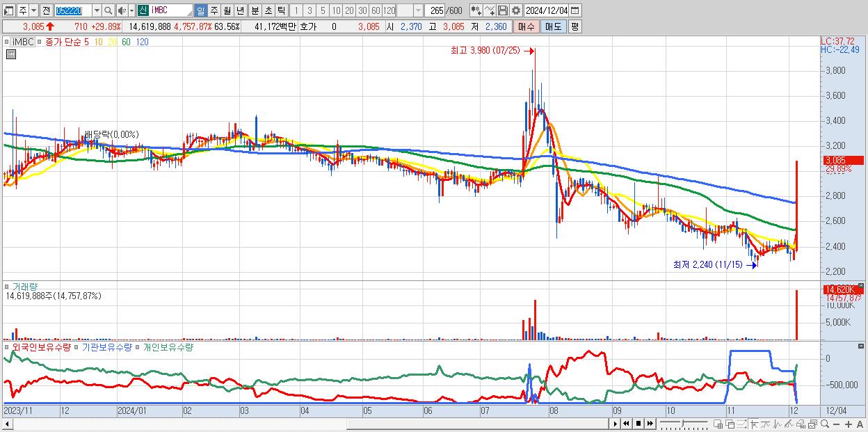
Task: Switch to 초 second chart period
Action: (x=268, y=10)
